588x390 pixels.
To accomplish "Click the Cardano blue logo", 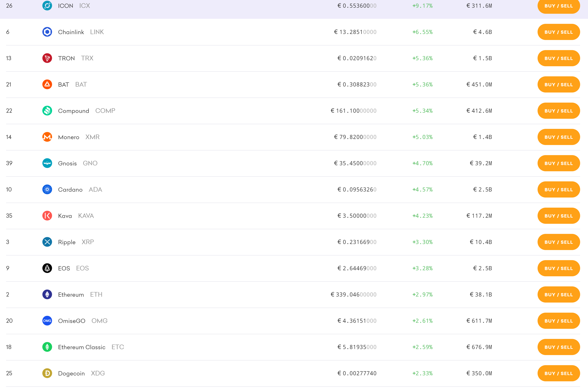I will [x=47, y=189].
